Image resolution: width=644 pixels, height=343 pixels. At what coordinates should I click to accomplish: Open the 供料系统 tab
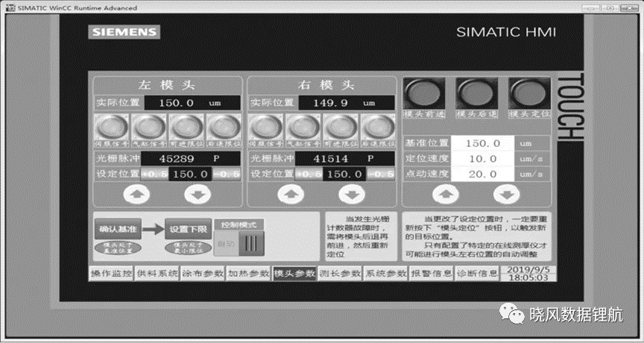[157, 274]
